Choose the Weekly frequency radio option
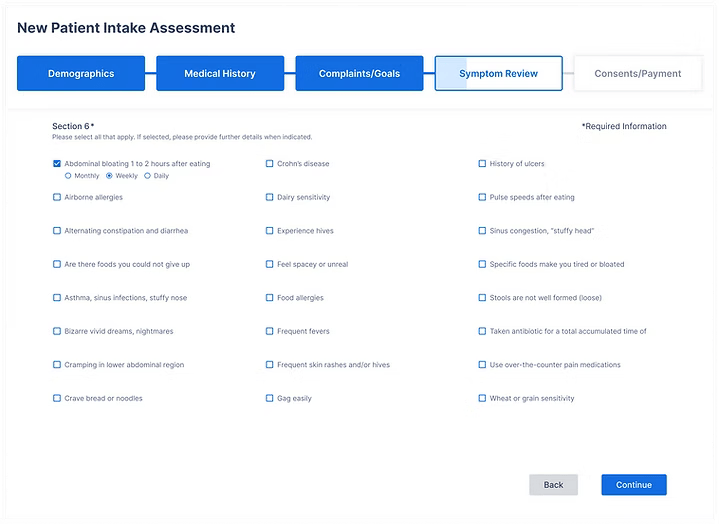This screenshot has height=524, width=719. (x=109, y=176)
